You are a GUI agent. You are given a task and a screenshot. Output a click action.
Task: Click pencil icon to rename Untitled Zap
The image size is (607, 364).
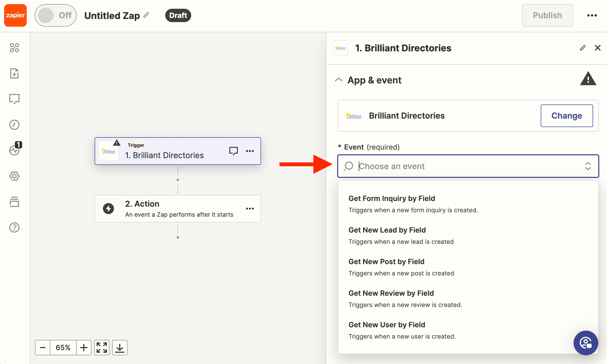(146, 15)
